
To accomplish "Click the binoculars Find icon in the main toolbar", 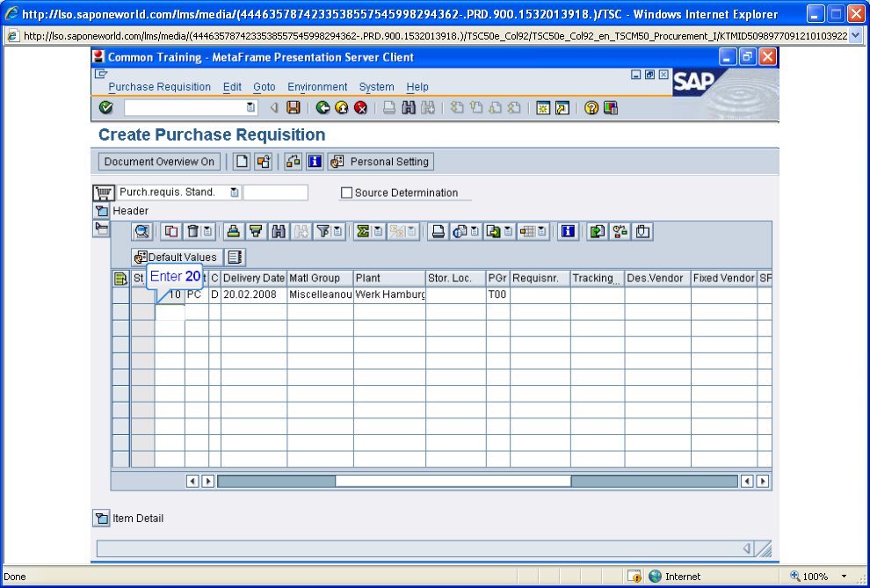I will pyautogui.click(x=409, y=108).
